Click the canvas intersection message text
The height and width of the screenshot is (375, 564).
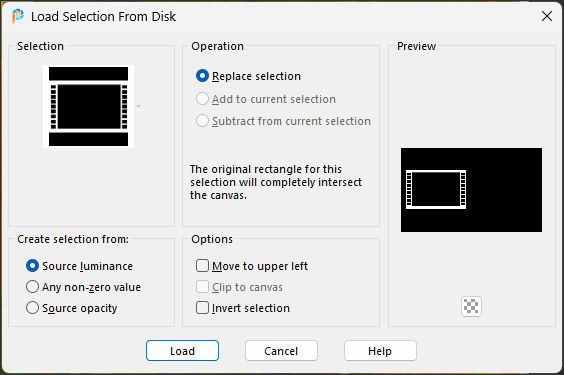click(x=276, y=182)
